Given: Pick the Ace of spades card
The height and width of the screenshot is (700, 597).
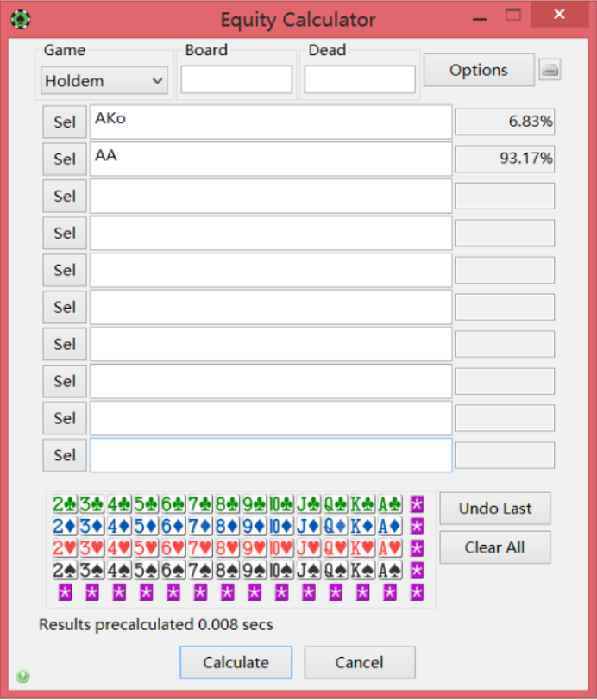Looking at the screenshot, I should point(390,570).
